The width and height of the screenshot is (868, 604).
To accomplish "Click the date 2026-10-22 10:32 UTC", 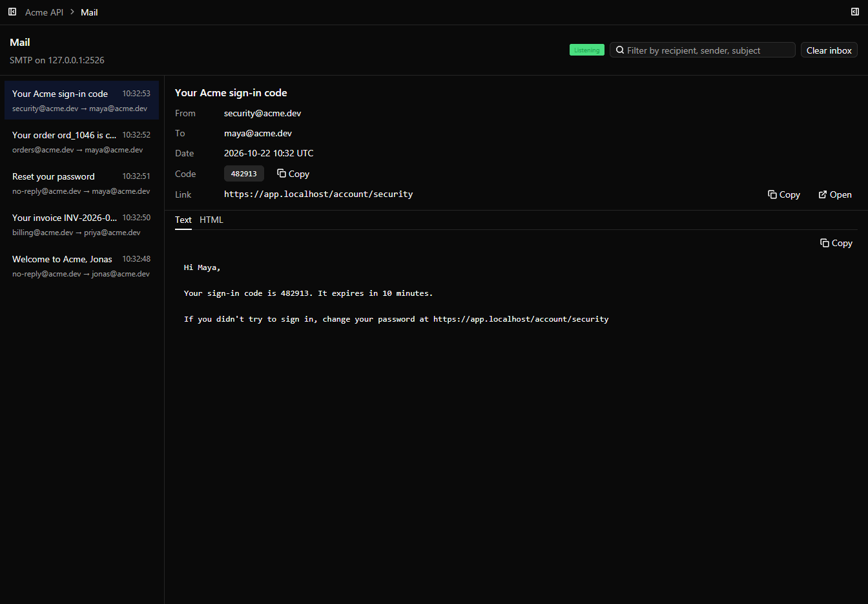I will pyautogui.click(x=269, y=153).
